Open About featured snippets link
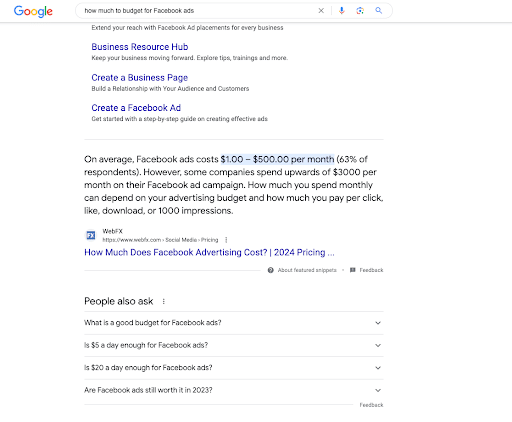 [307, 270]
